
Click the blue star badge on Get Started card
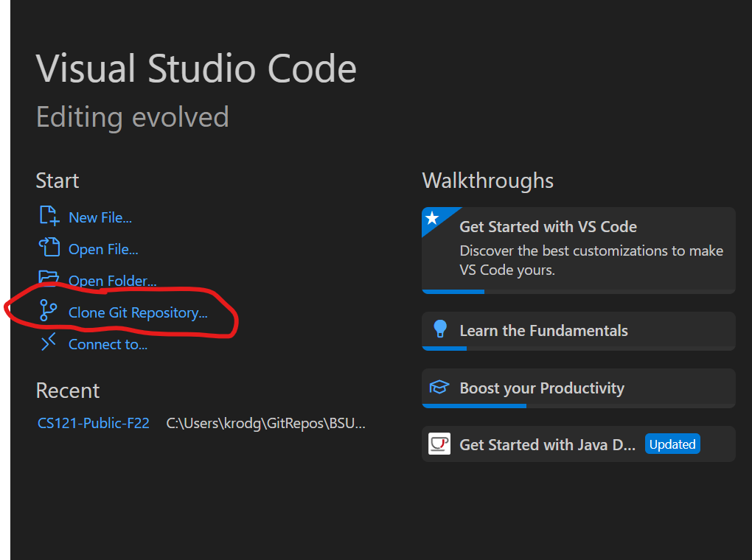coord(433,219)
